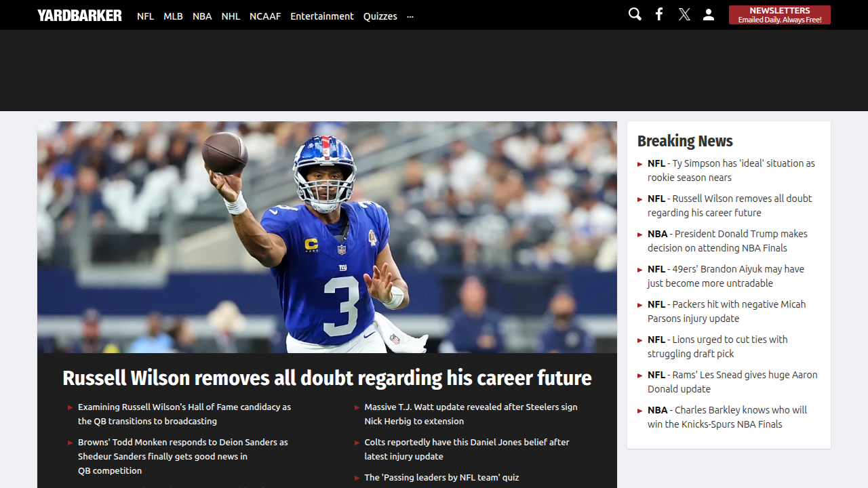Open the NFL menu item
Viewport: 868px width, 488px height.
tap(145, 16)
